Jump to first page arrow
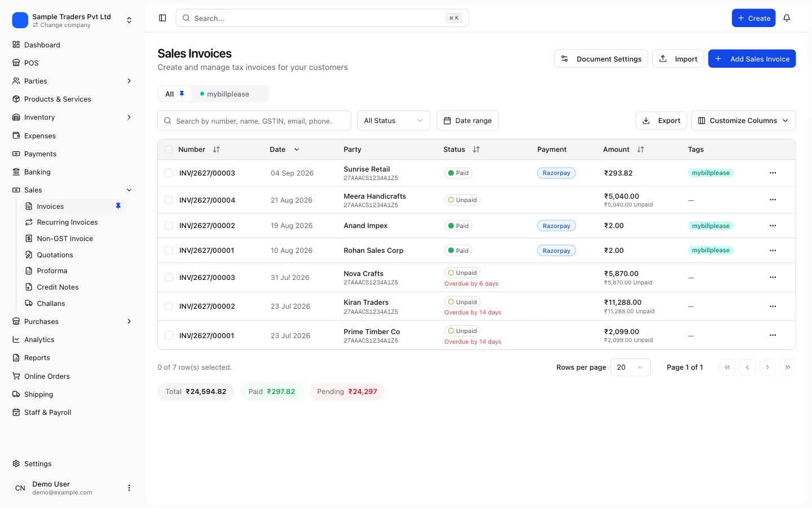This screenshot has height=508, width=812. click(727, 367)
